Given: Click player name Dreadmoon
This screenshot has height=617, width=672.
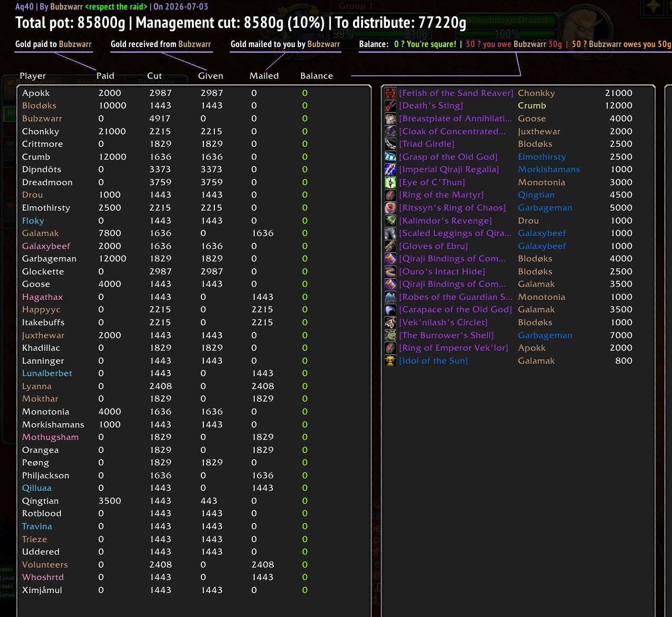Looking at the screenshot, I should tap(47, 182).
